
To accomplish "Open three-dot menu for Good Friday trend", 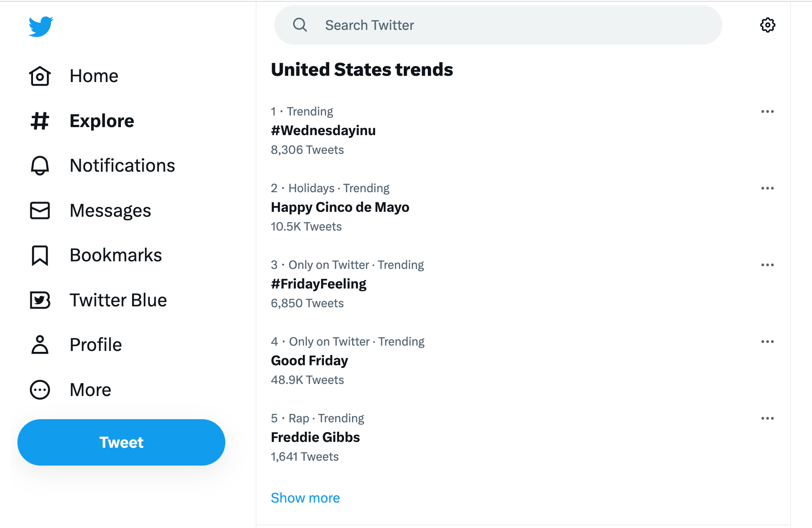I will point(767,342).
